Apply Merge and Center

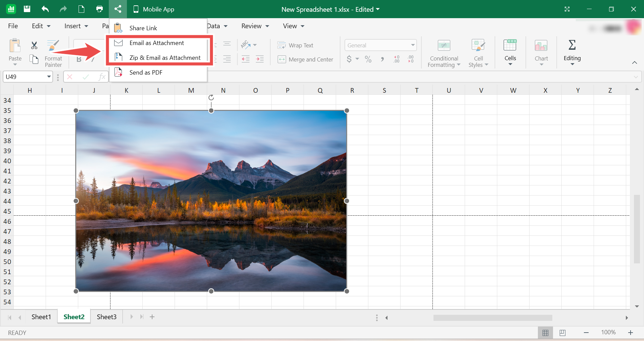(306, 59)
